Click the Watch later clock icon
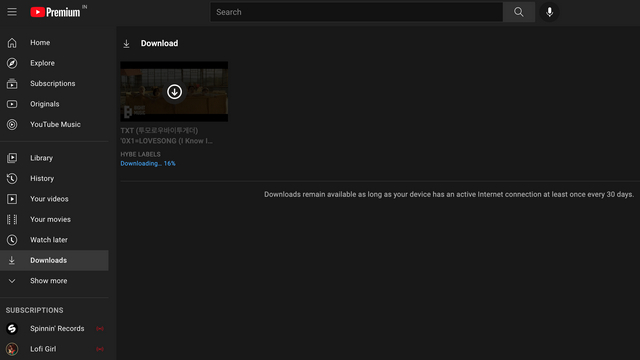 point(12,240)
